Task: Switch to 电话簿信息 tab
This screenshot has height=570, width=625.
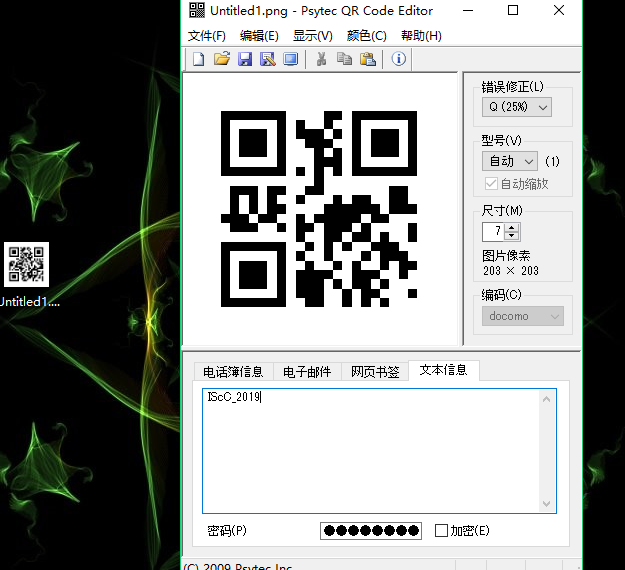Action: (x=233, y=371)
